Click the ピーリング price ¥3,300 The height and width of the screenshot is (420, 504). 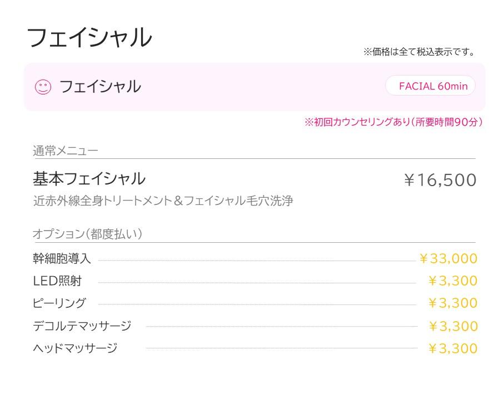coord(452,303)
